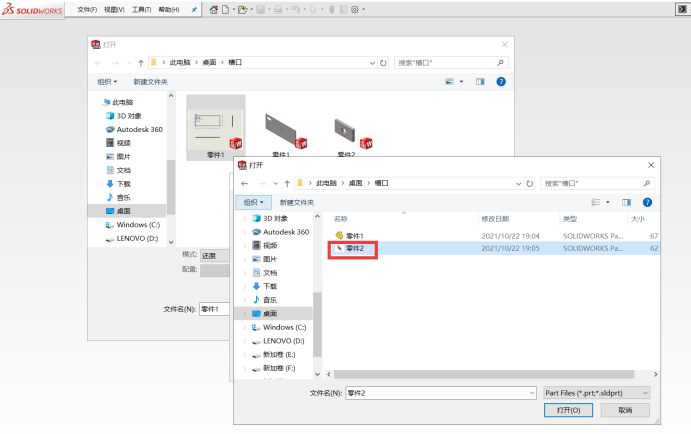This screenshot has width=691, height=434.
Task: Open the Options gear icon
Action: coord(355,9)
